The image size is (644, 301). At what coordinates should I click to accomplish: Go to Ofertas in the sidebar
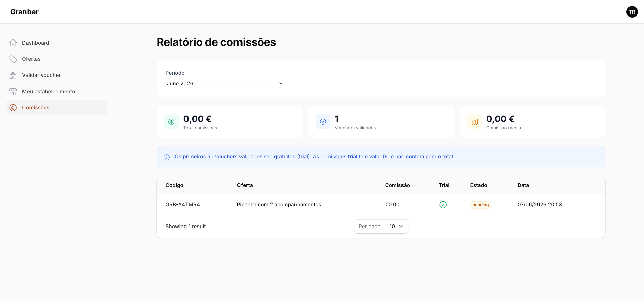(56, 59)
